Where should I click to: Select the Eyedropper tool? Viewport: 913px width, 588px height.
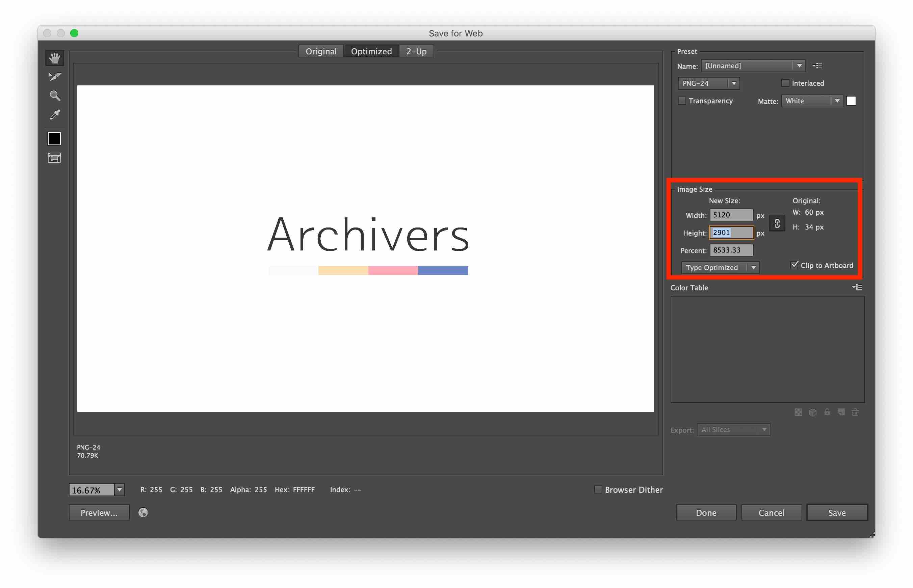[x=54, y=115]
